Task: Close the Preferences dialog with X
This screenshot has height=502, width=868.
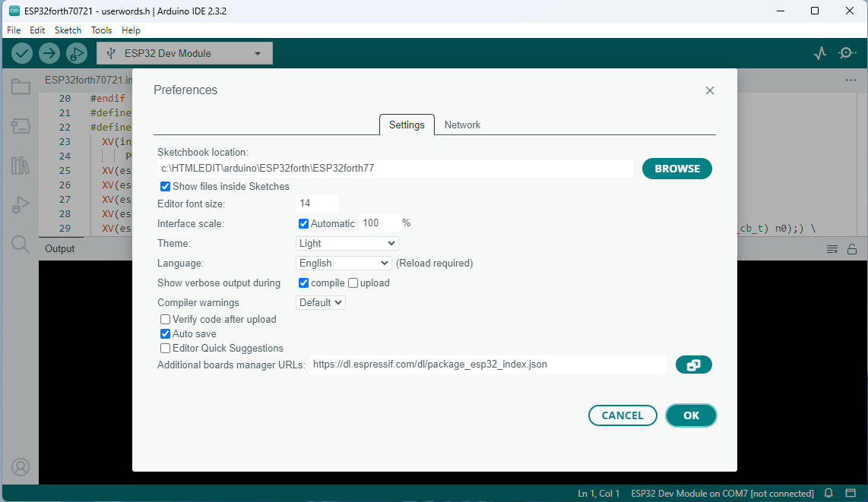Action: click(x=710, y=90)
